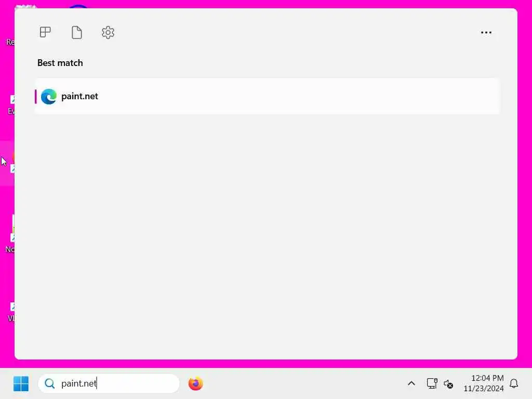This screenshot has height=399, width=532.
Task: Filter search results by Settings gear
Action: coord(108,32)
